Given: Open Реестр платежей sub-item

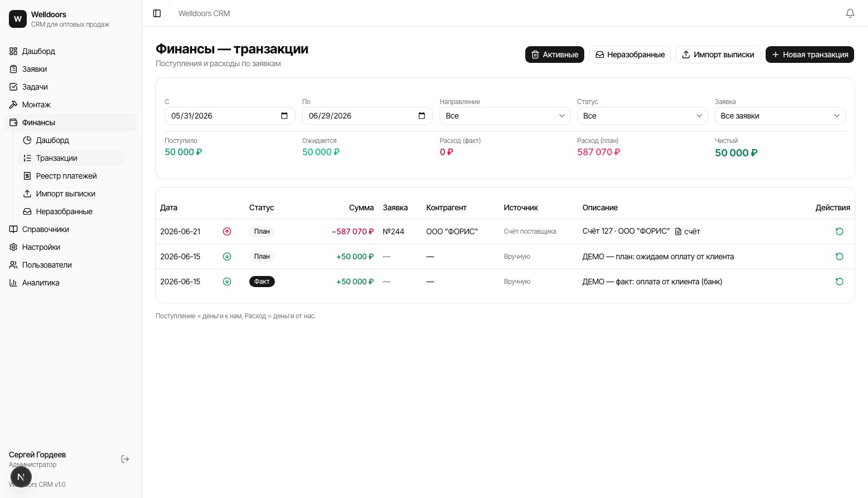Looking at the screenshot, I should [x=71, y=176].
